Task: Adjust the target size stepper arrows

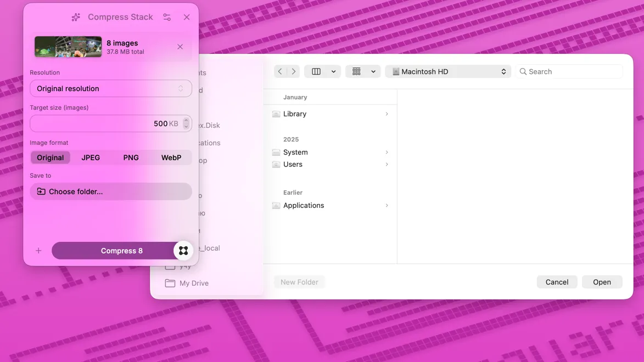Action: 186,123
